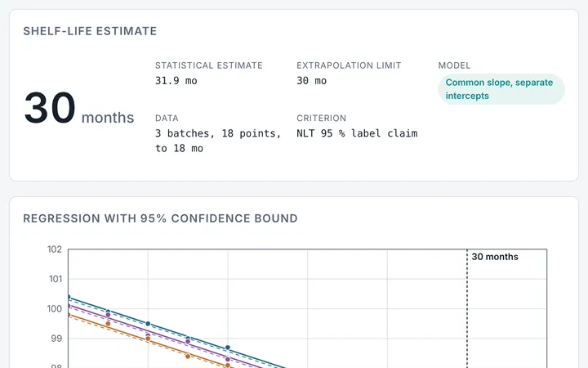Select the 31.9 mo statistical estimate value

176,81
